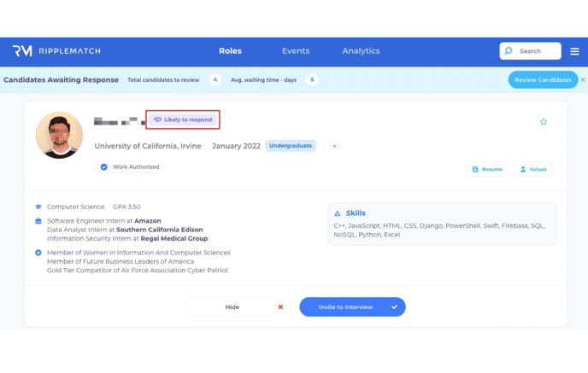Click the Skills section icon
The height and width of the screenshot is (373, 588).
[338, 213]
